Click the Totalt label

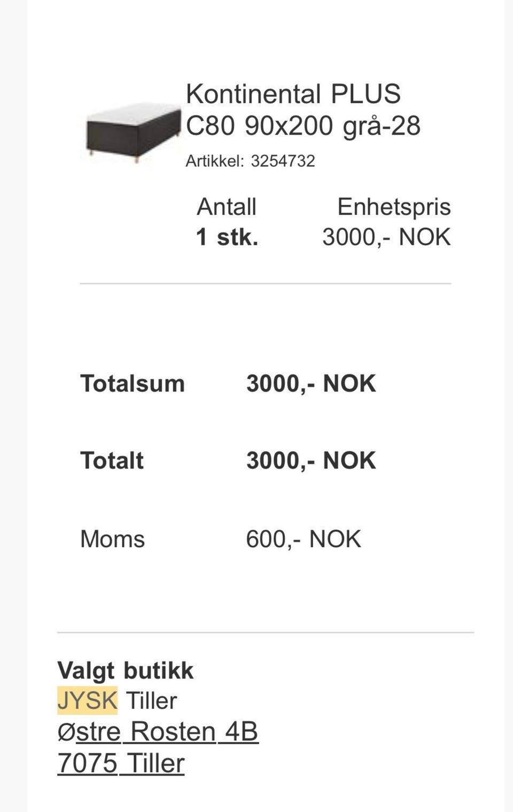(x=112, y=460)
